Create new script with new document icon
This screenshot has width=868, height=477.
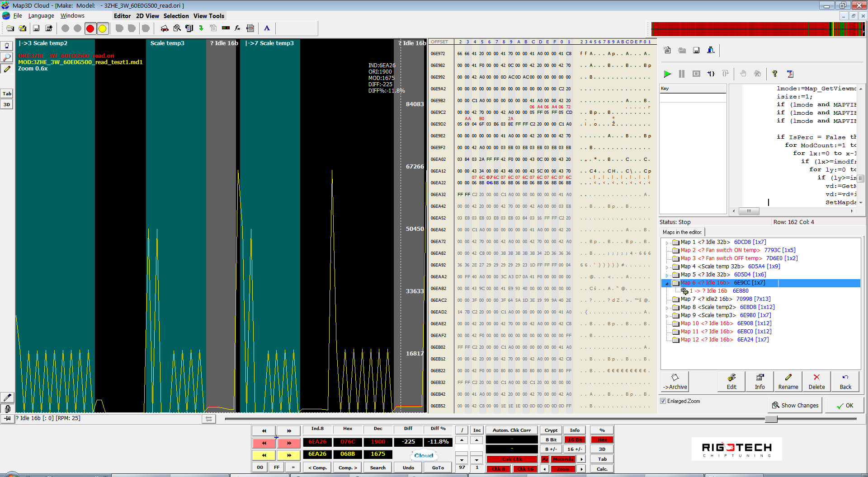click(x=667, y=50)
